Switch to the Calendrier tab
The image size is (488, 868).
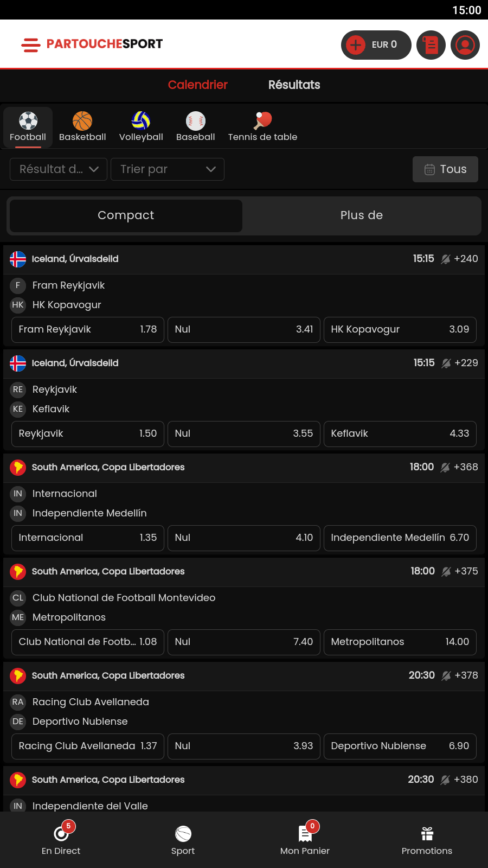coord(197,85)
